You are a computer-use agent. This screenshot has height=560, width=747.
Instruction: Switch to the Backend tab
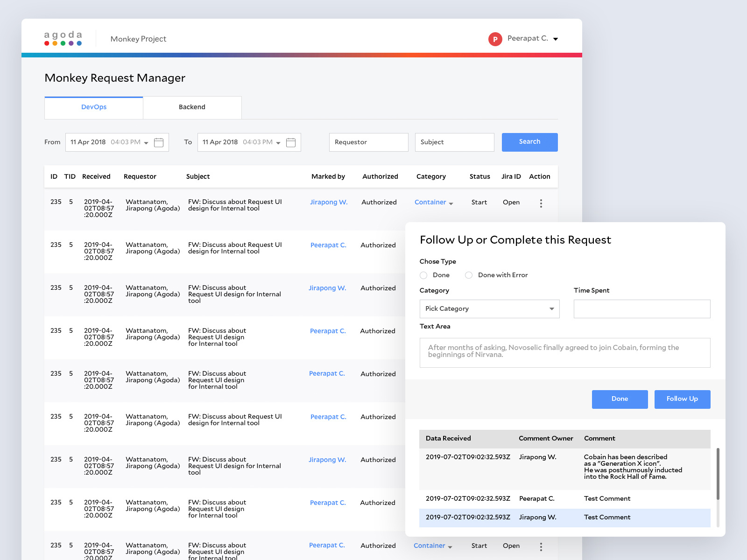pyautogui.click(x=192, y=107)
